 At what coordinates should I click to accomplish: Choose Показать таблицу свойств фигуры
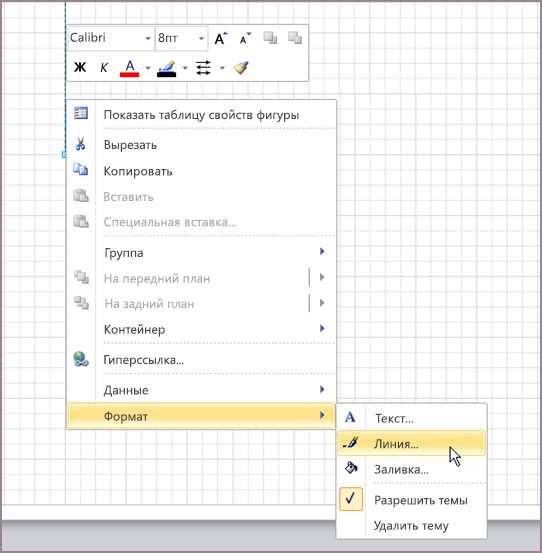pos(201,115)
